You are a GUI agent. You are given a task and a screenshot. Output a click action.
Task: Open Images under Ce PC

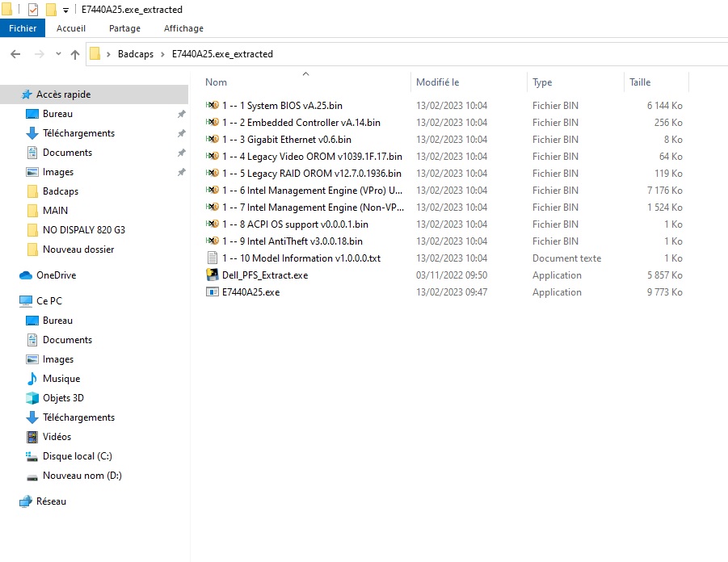pos(58,359)
